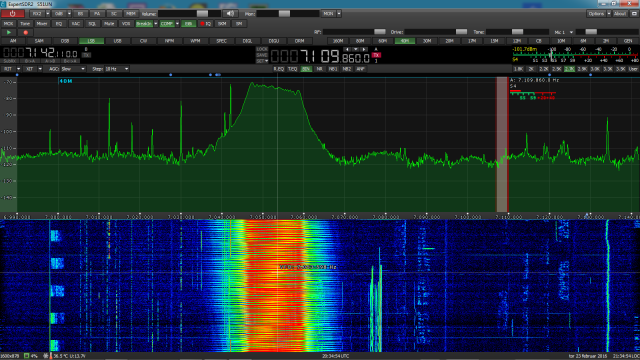The width and height of the screenshot is (640, 360).
Task: Click the MEM button
Action: click(131, 13)
